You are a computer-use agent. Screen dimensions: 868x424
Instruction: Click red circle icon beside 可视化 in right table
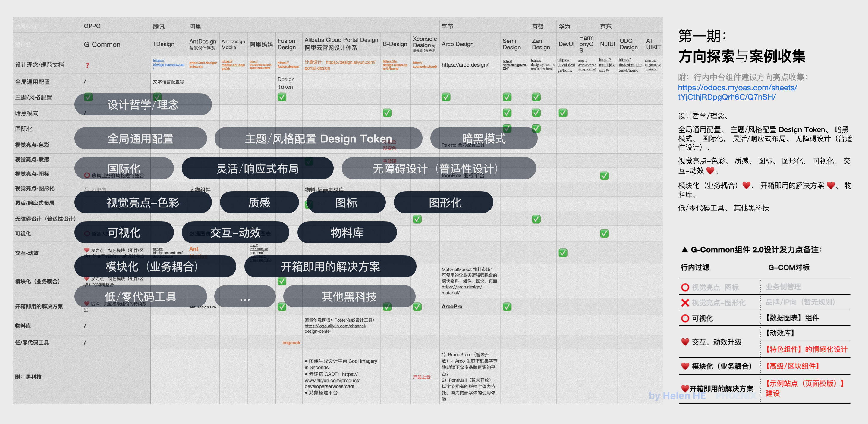[x=685, y=318]
